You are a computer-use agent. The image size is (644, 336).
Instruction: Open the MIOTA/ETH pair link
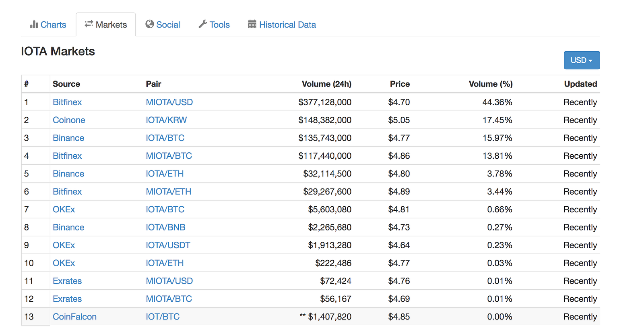click(169, 191)
